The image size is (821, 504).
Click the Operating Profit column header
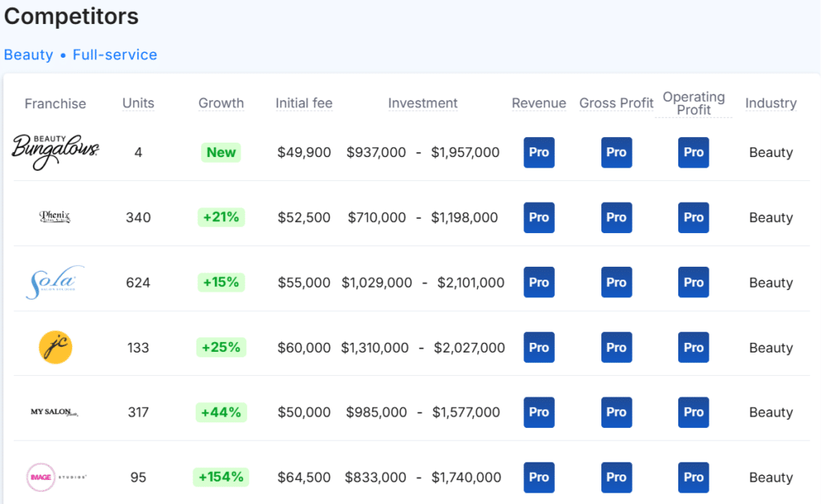pyautogui.click(x=694, y=103)
